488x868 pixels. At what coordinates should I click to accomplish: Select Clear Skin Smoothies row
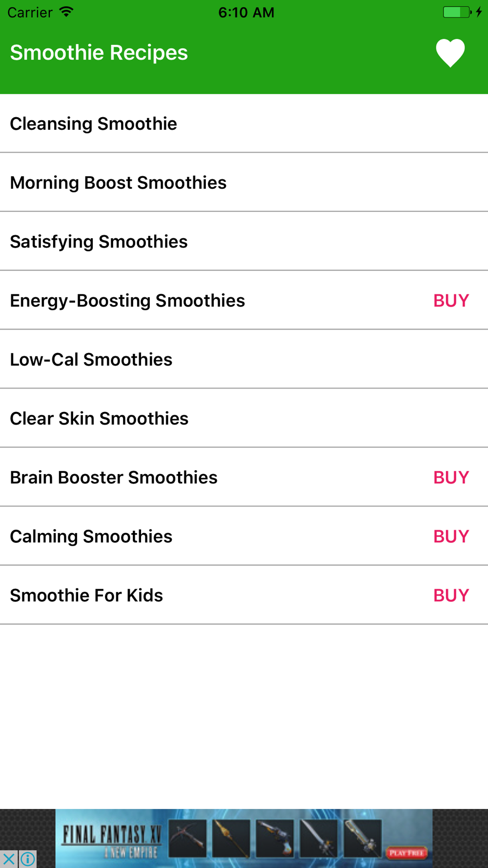(x=244, y=418)
